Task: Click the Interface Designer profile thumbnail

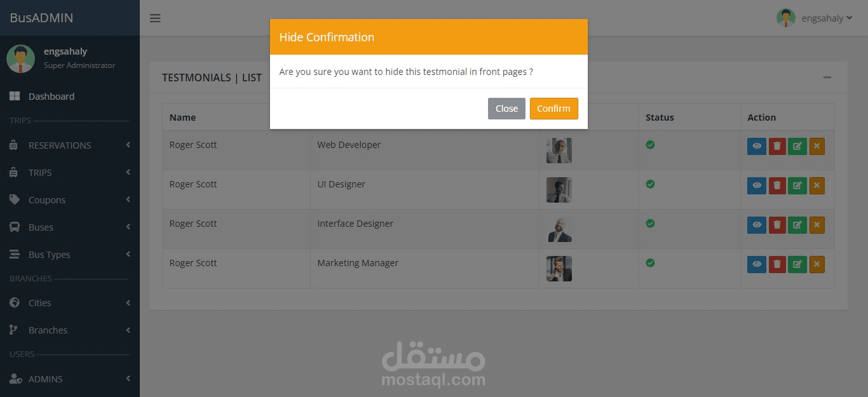Action: pyautogui.click(x=559, y=229)
